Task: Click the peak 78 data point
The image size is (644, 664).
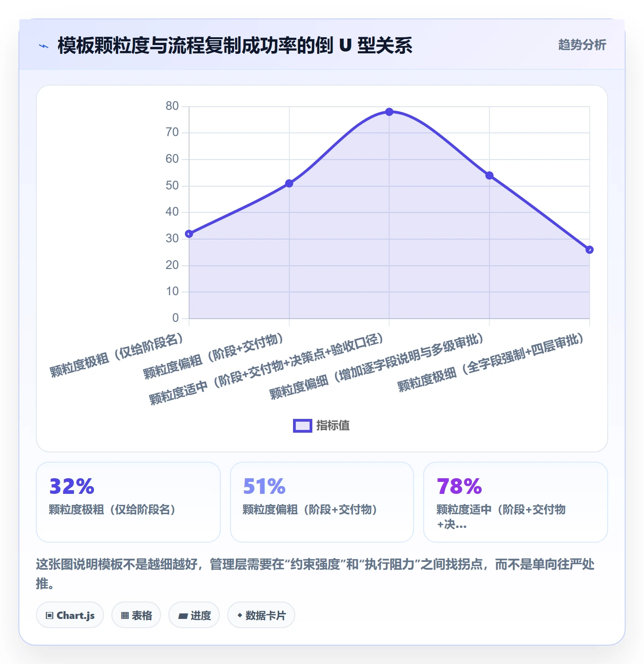Action: 389,112
